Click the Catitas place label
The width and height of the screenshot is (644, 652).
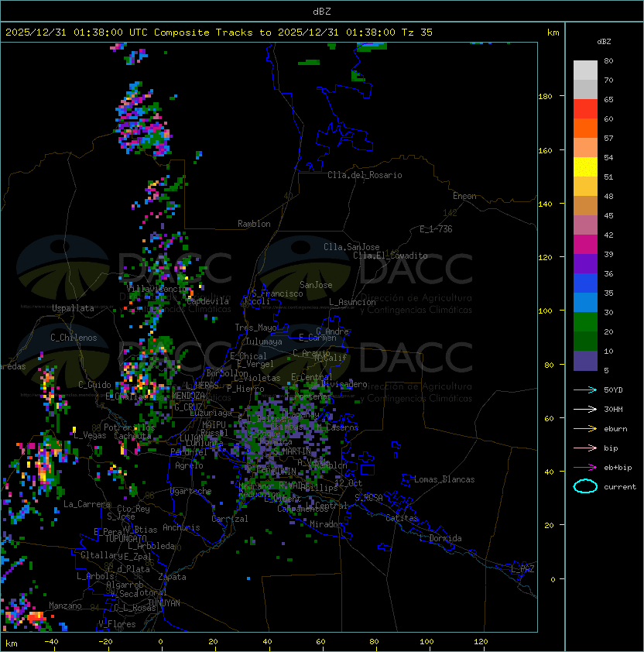pyautogui.click(x=402, y=518)
